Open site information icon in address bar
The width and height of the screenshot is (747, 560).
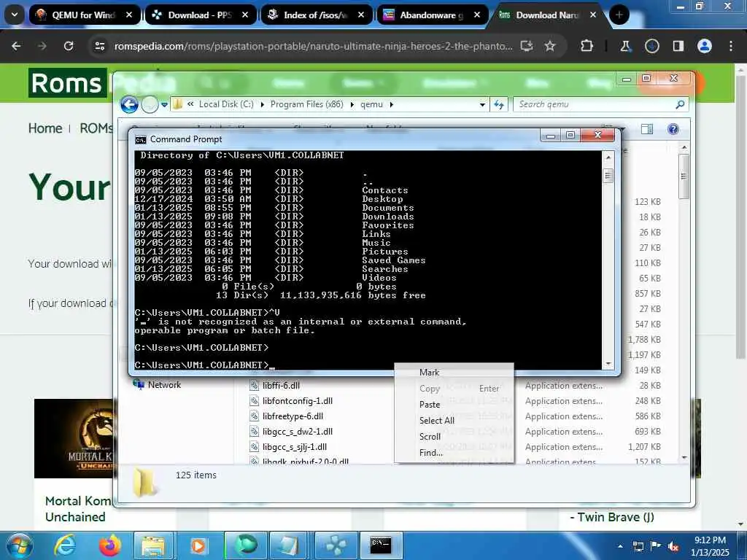click(x=99, y=46)
